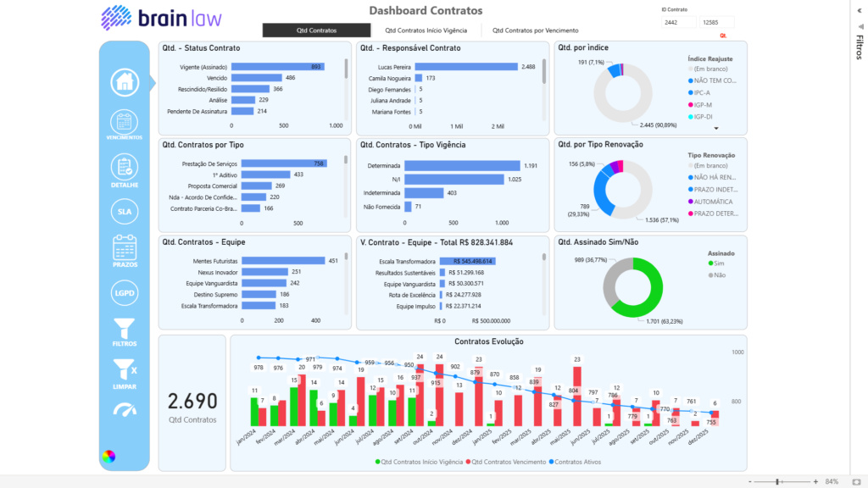Select NÃO TEM CO... in Índice Reajuste legend
Screen dimensions: 868x488
point(712,80)
